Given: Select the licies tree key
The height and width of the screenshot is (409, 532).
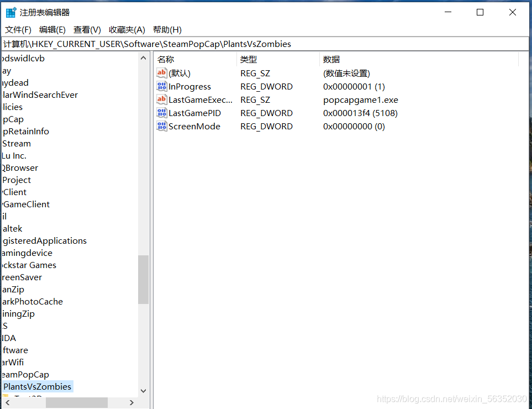Looking at the screenshot, I should point(12,107).
